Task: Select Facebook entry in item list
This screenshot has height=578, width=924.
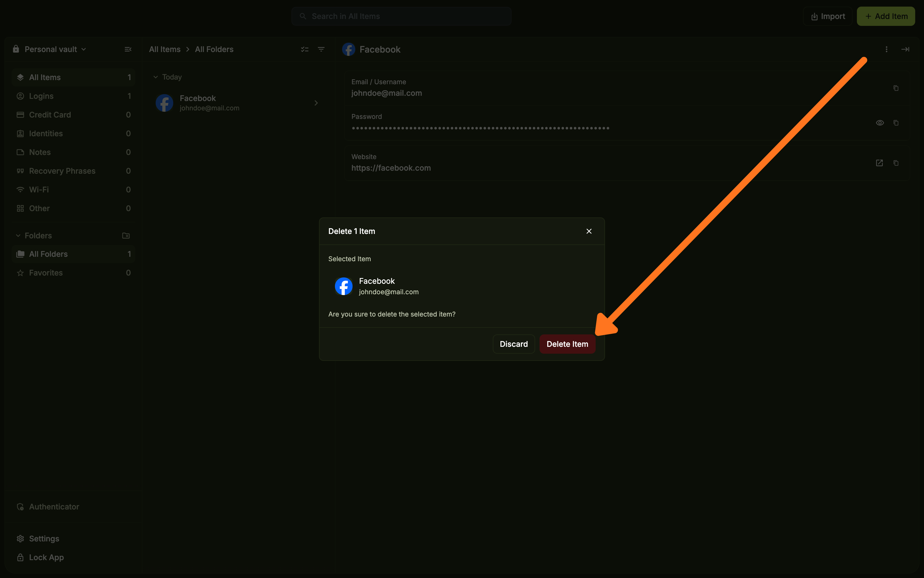Action: click(x=238, y=103)
